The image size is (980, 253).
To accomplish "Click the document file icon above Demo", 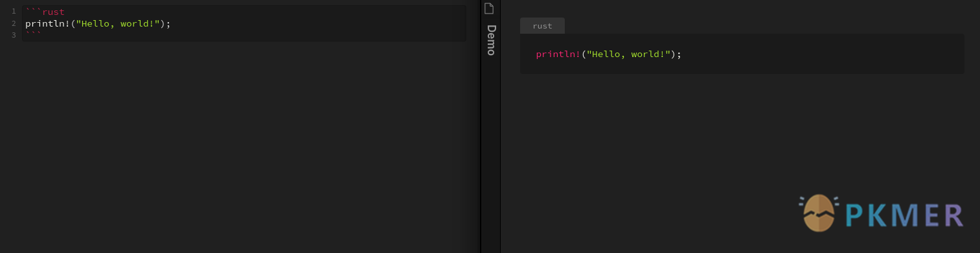I will pyautogui.click(x=489, y=8).
